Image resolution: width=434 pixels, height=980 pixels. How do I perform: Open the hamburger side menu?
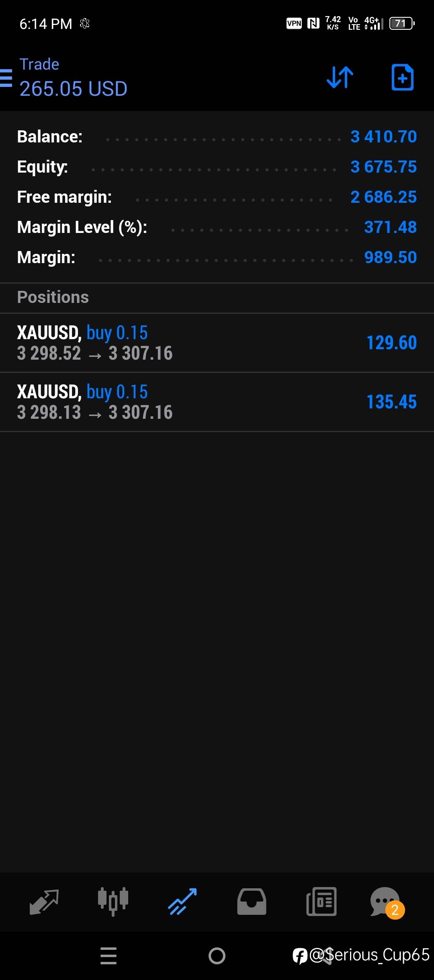tap(6, 78)
